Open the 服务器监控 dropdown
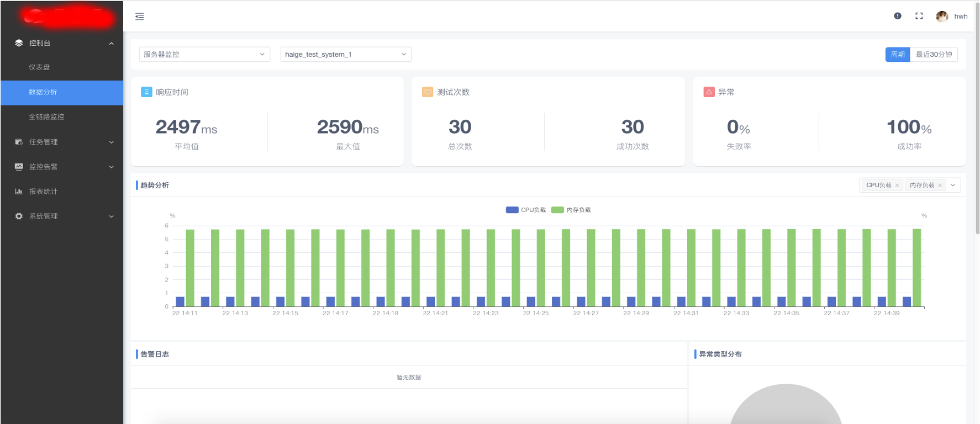Image resolution: width=980 pixels, height=424 pixels. tap(204, 54)
